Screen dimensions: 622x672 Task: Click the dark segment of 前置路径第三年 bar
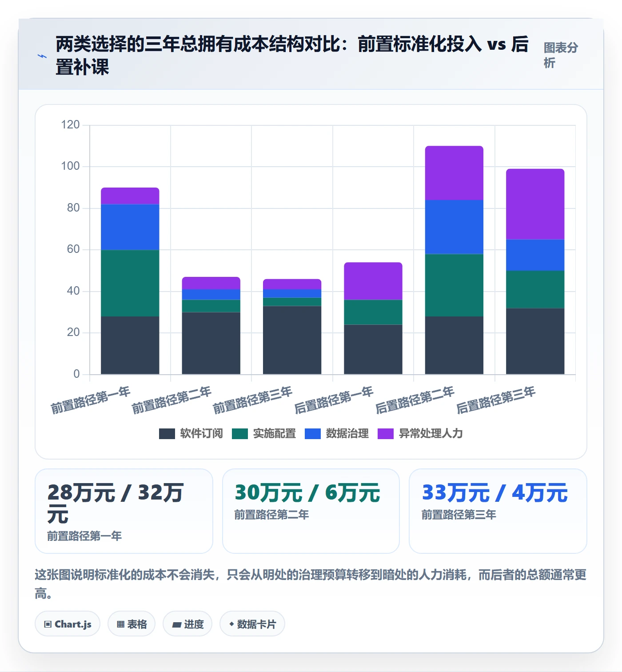(x=292, y=340)
